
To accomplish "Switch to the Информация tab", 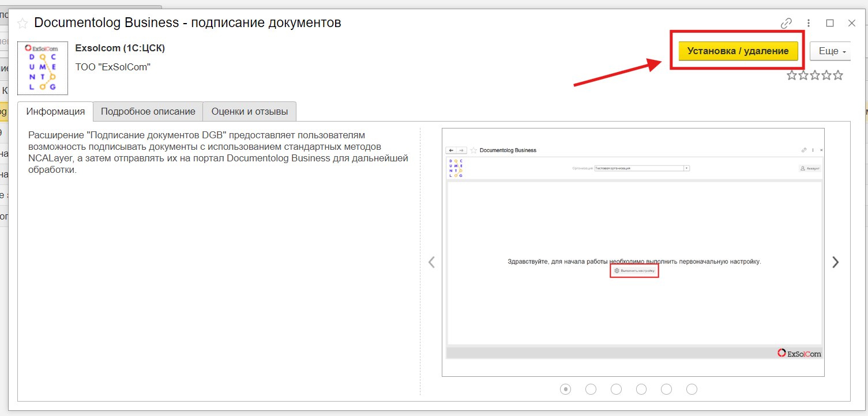I will click(x=55, y=112).
